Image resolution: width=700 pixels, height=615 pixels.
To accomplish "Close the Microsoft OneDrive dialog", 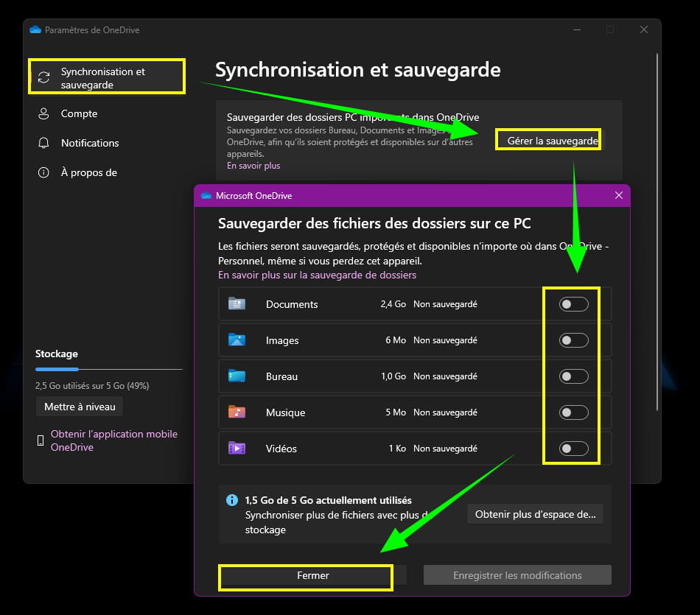I will point(619,195).
